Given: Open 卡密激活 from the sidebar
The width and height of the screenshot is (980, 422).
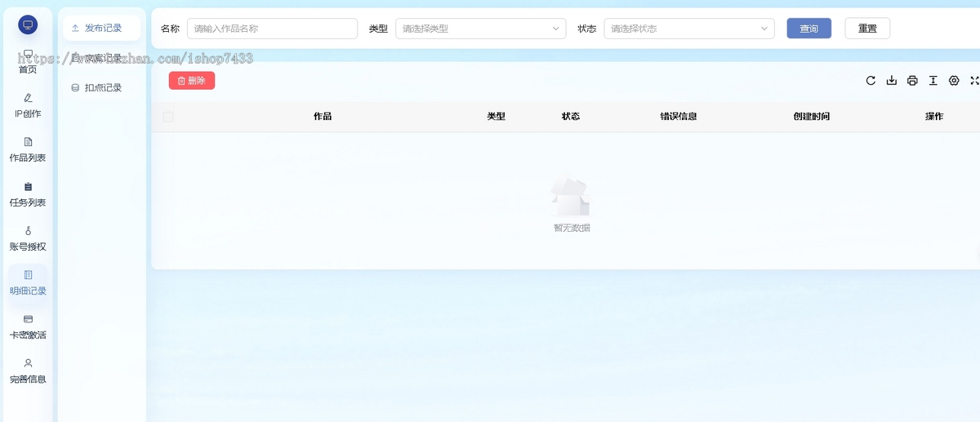Looking at the screenshot, I should (28, 327).
